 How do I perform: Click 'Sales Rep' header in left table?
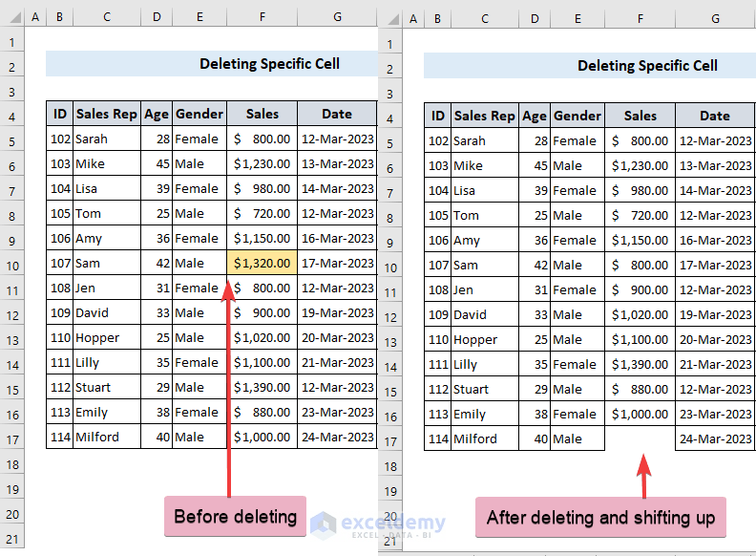tap(107, 114)
